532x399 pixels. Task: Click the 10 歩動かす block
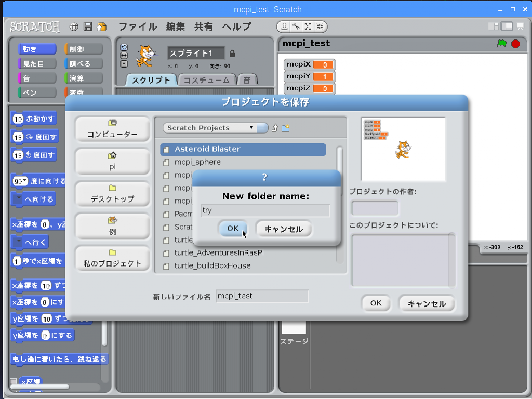click(x=34, y=119)
